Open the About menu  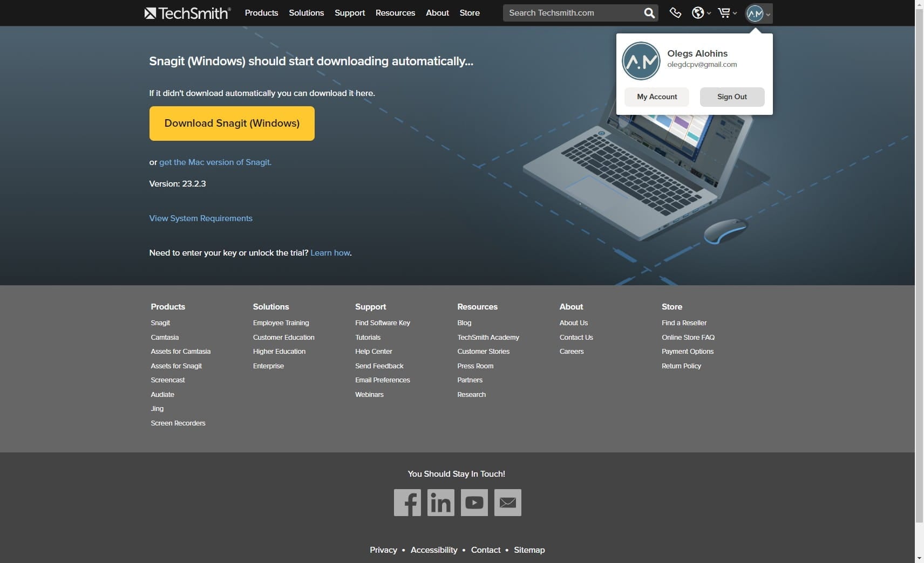tap(437, 13)
